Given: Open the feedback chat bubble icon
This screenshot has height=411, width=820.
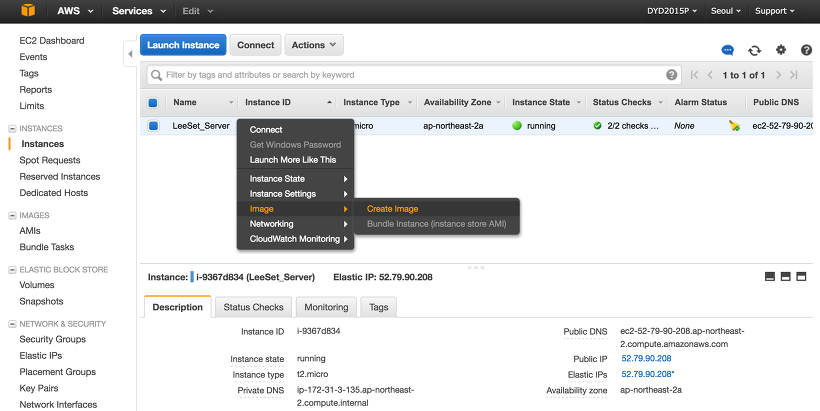Looking at the screenshot, I should pyautogui.click(x=727, y=50).
